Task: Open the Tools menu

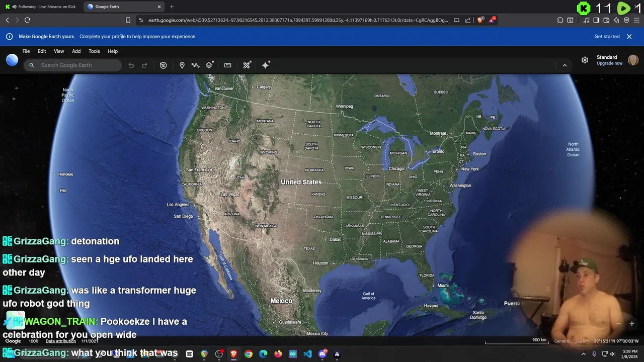Action: pyautogui.click(x=94, y=51)
